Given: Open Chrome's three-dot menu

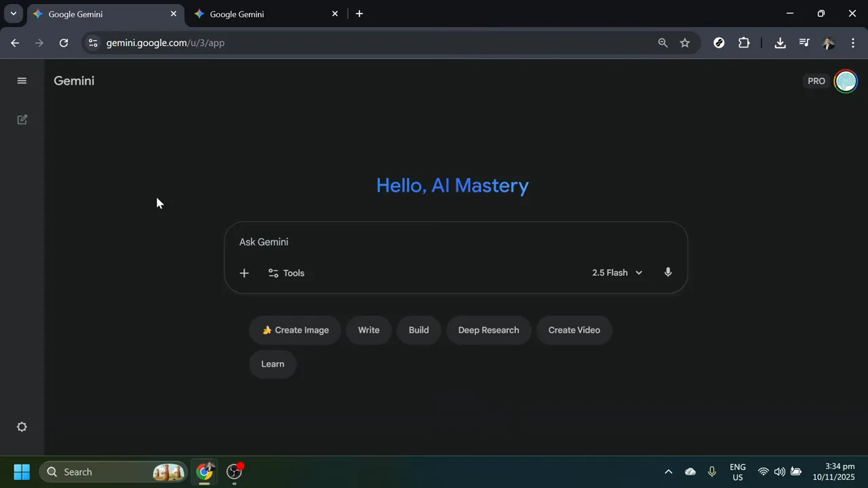Looking at the screenshot, I should tap(853, 43).
